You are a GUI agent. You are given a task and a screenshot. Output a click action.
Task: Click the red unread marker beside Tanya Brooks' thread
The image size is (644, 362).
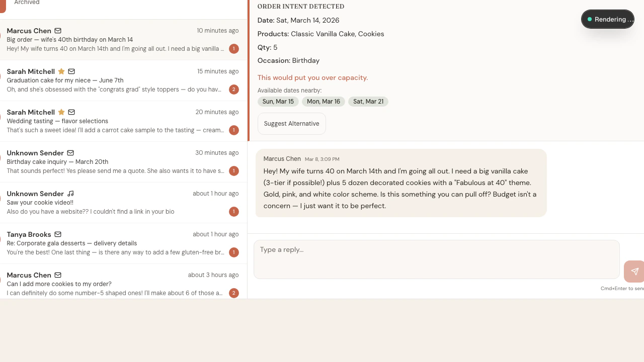click(2, 239)
